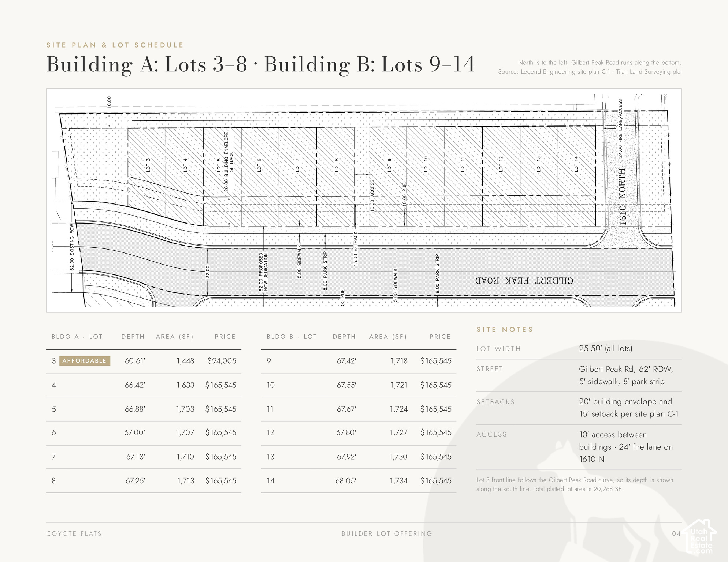This screenshot has height=562, width=728.
Task: Click the SITE PLAN & LOT SCHEDULE heading
Action: coord(115,45)
